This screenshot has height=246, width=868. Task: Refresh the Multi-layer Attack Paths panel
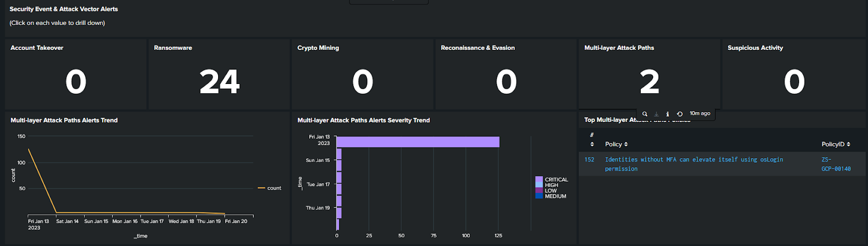(679, 114)
